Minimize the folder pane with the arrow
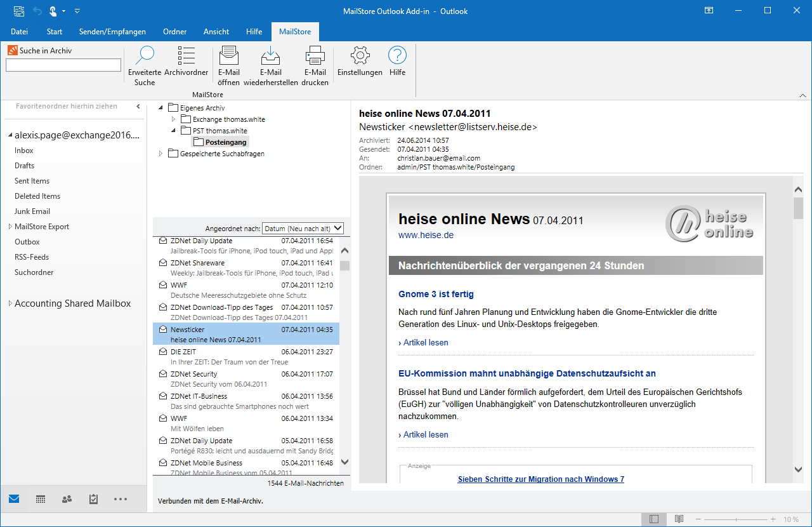The image size is (812, 527). [138, 107]
